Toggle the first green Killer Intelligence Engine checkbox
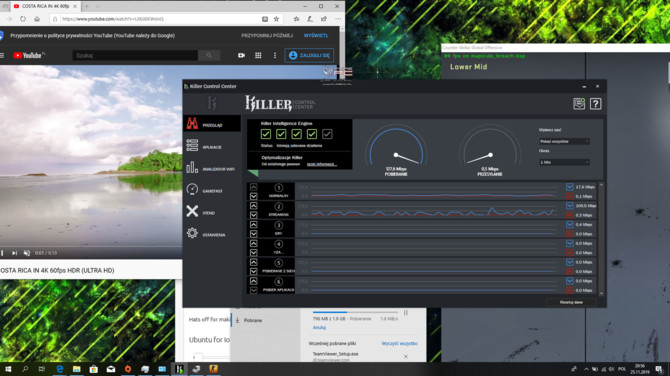670x376 pixels. [x=266, y=134]
